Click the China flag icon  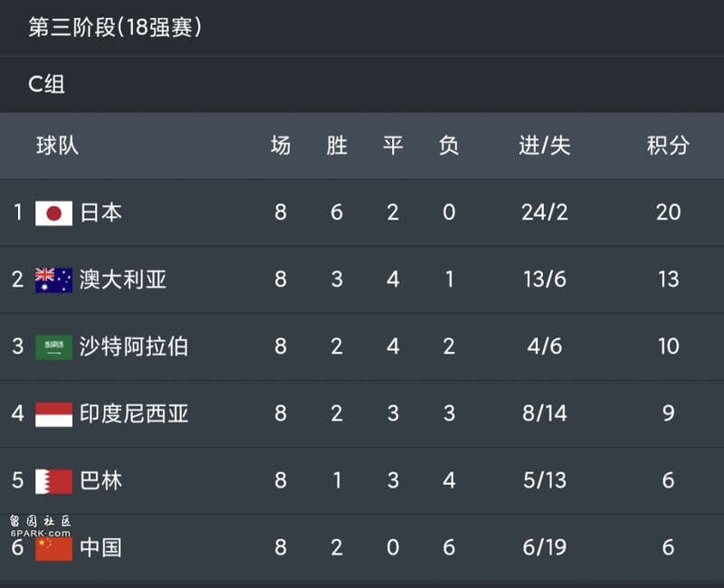coord(53,548)
